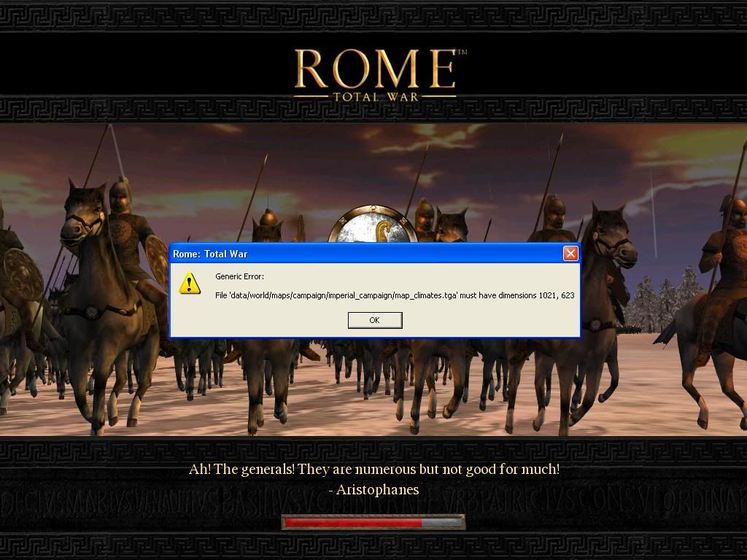
Task: Click the Rome: Total War dialog title bar
Action: 367,253
